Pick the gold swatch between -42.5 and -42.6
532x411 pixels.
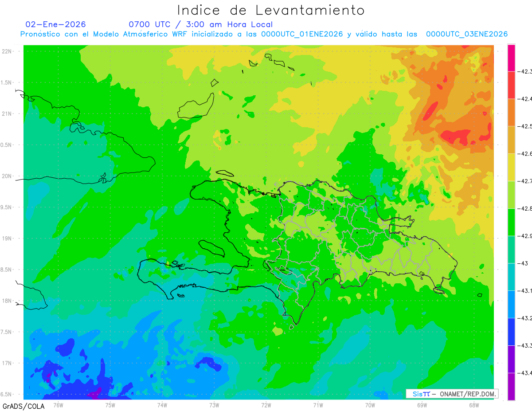click(x=511, y=140)
